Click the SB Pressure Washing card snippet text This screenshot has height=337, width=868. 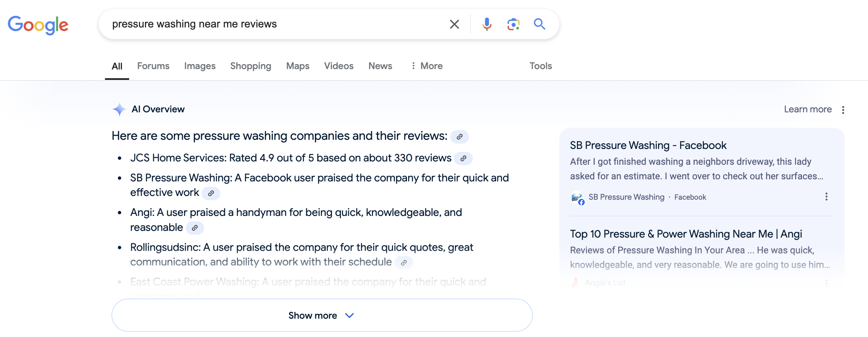(696, 169)
